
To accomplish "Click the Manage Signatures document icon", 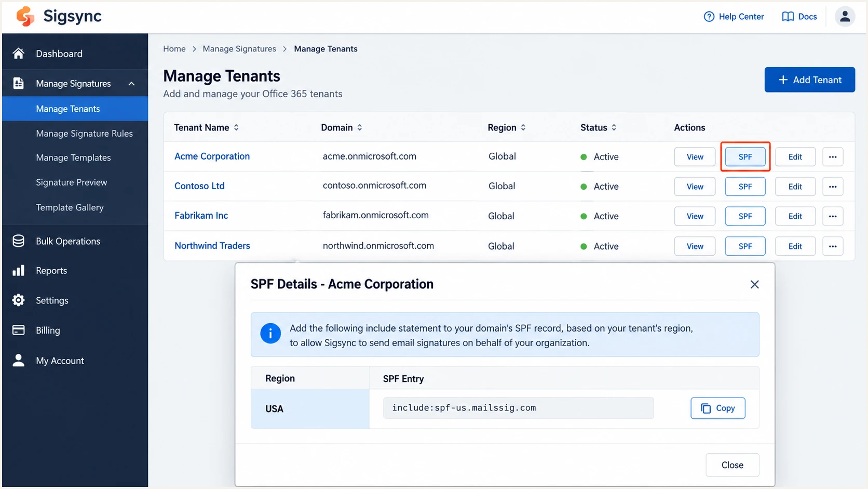I will (19, 83).
